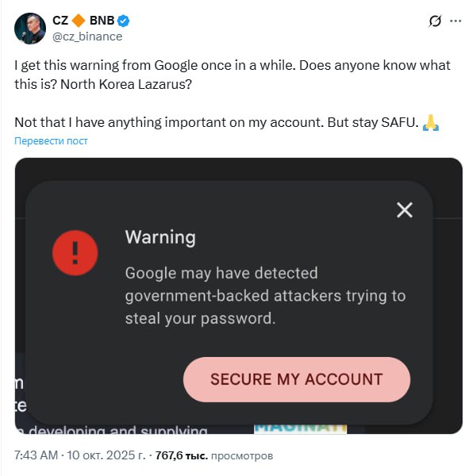This screenshot has height=476, width=476.
Task: Click the partially hidden MAGINATI image thumbnail
Action: pos(300,427)
